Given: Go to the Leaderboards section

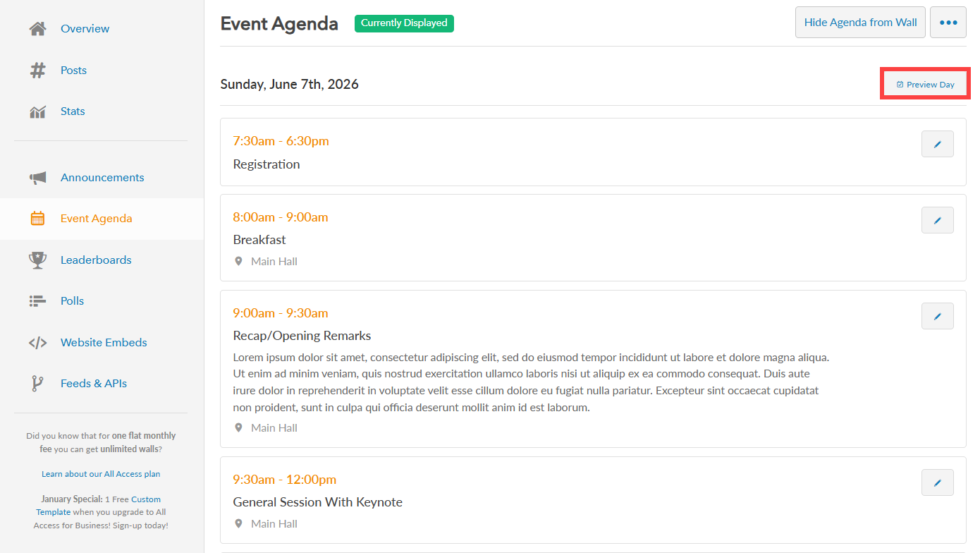Looking at the screenshot, I should click(x=96, y=260).
